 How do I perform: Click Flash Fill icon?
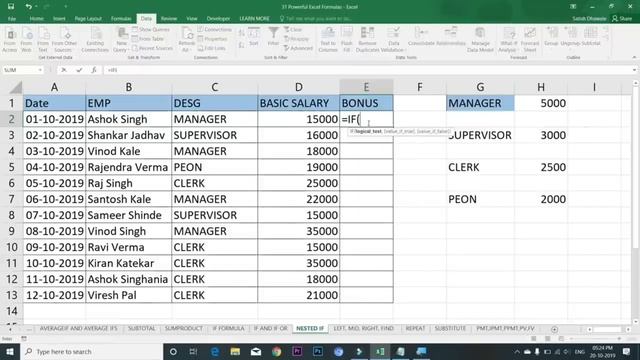[347, 40]
